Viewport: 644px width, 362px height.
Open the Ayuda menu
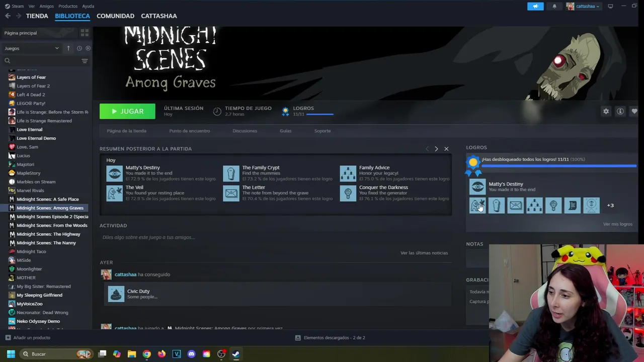pos(88,6)
